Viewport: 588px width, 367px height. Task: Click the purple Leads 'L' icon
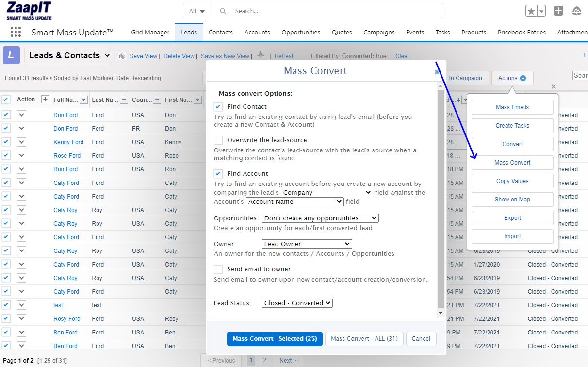pos(12,55)
